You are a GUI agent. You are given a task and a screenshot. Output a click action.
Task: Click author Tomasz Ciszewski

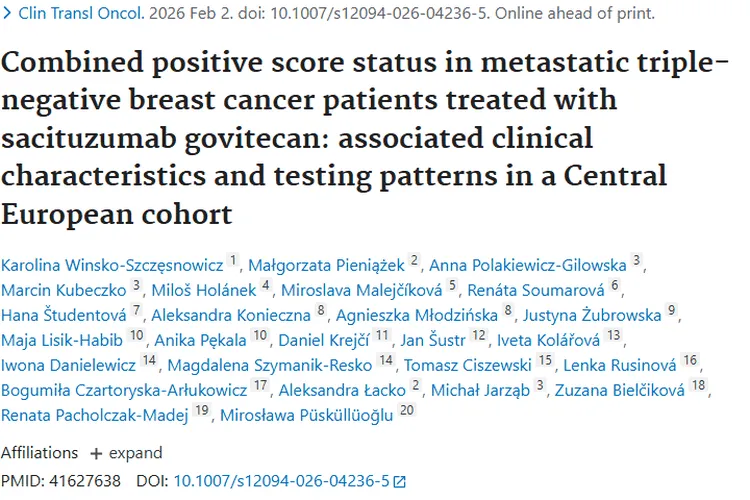click(x=470, y=365)
